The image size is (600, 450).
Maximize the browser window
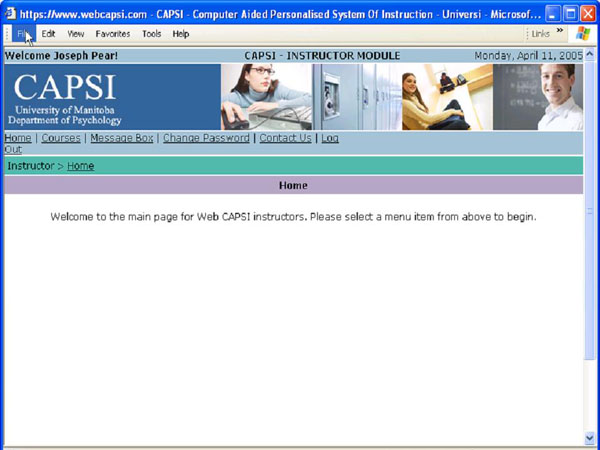coord(570,15)
